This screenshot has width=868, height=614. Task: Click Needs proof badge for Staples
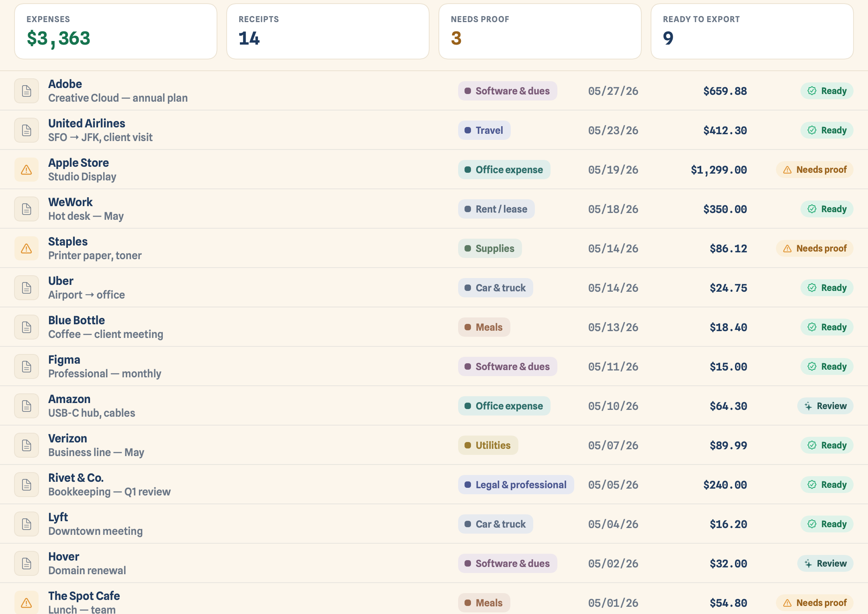tap(815, 248)
